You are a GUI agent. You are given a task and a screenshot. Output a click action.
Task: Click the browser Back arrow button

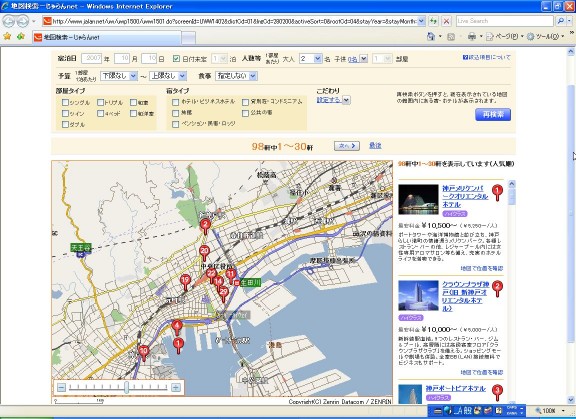coord(8,21)
